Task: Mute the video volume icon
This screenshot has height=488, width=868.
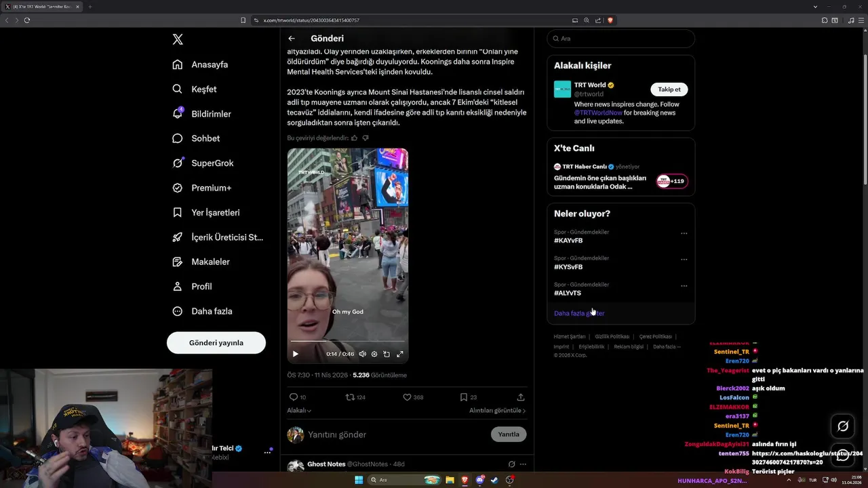Action: click(x=362, y=354)
